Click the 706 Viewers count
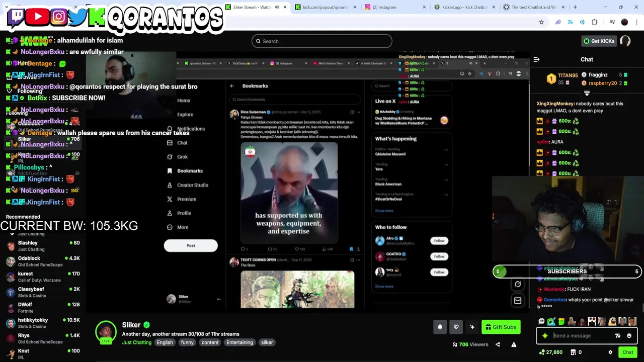 pyautogui.click(x=470, y=344)
